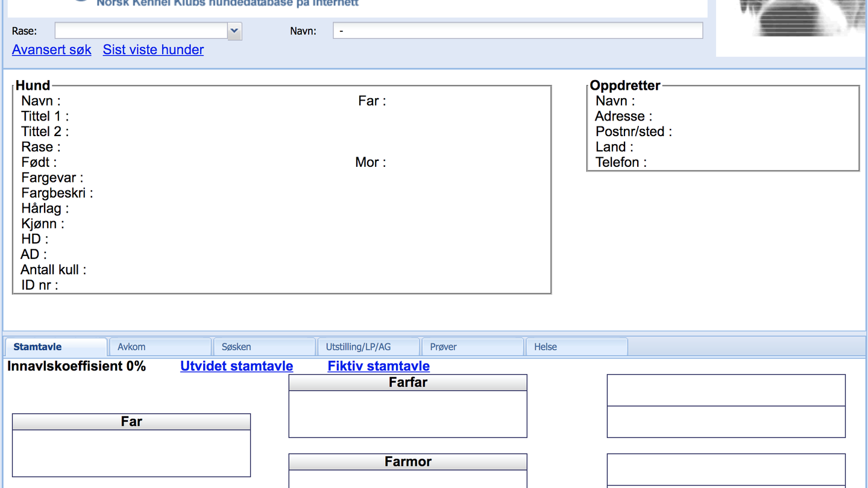Click inside the Rase combo box field

point(141,31)
